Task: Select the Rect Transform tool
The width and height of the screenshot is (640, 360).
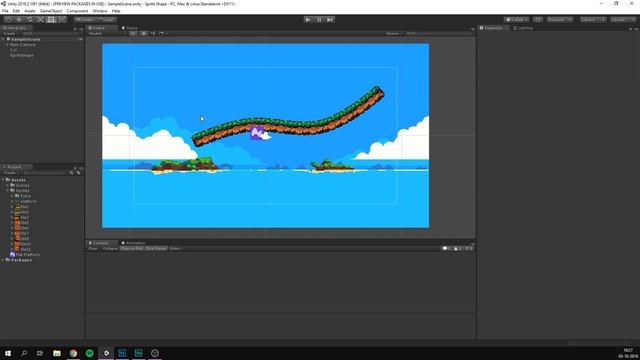Action: [x=51, y=20]
